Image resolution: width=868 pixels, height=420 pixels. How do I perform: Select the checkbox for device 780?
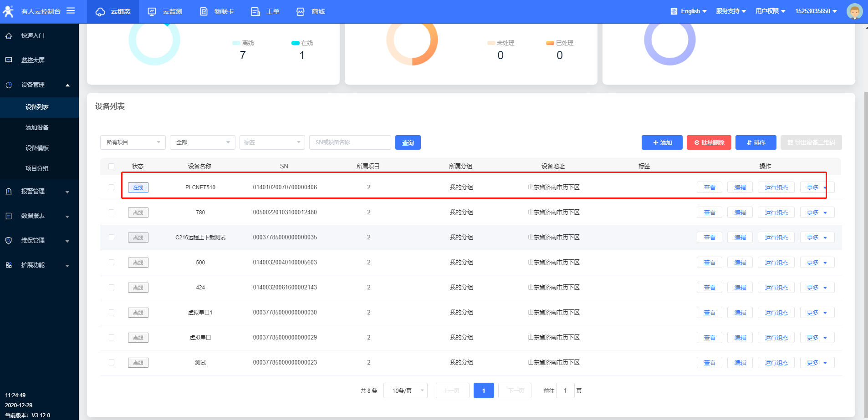112,212
